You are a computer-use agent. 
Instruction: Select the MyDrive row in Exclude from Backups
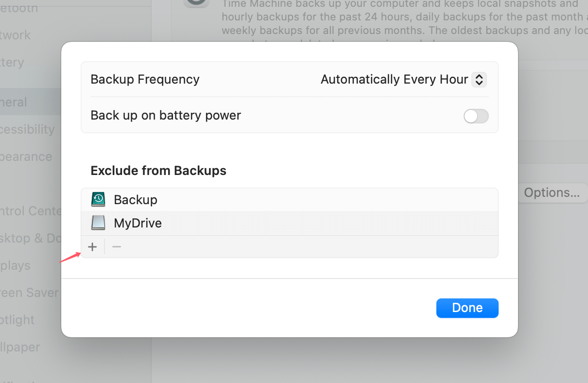pyautogui.click(x=243, y=223)
